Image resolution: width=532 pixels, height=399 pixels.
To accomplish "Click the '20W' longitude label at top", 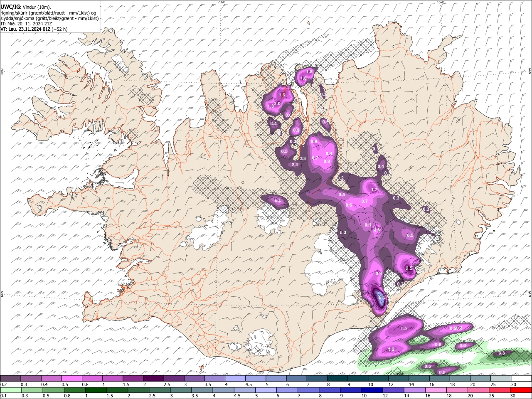I will 221,2.
